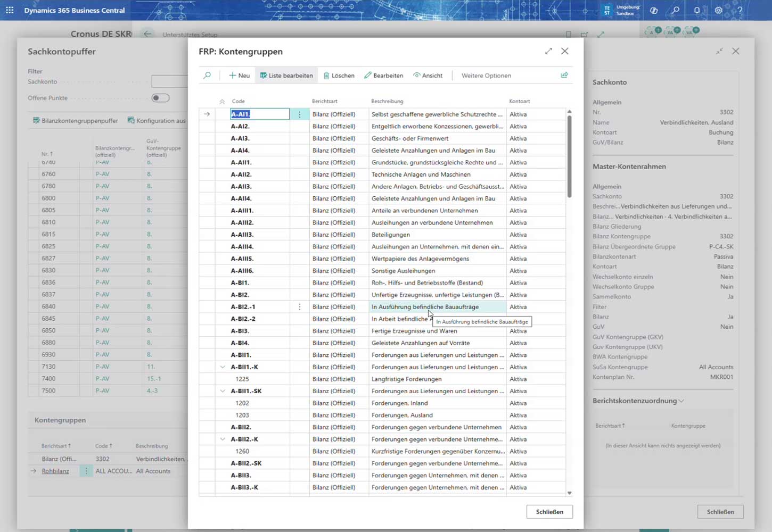Click Berichtsart header in right FactBox
The width and height of the screenshot is (772, 532).
point(610,426)
